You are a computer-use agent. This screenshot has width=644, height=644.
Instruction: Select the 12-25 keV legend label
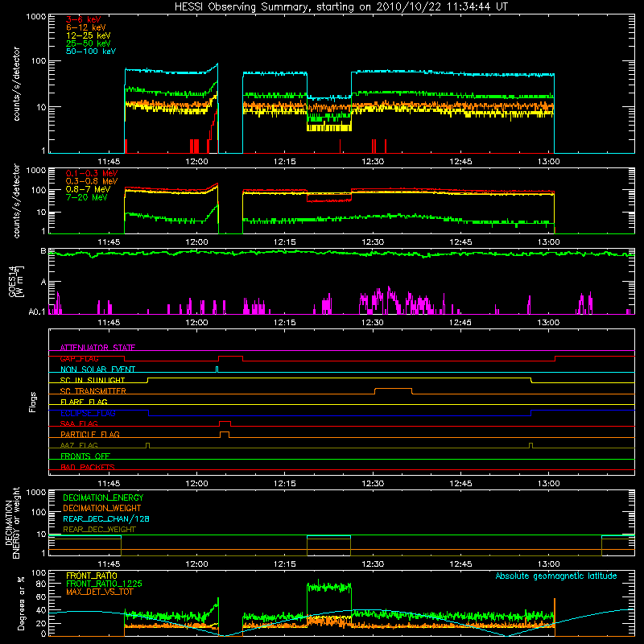(x=88, y=35)
